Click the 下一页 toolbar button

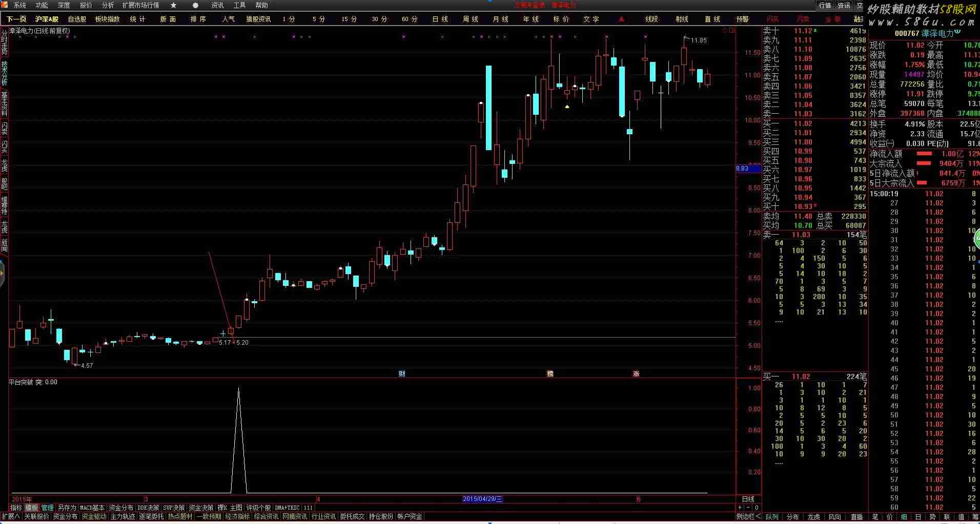tap(16, 19)
